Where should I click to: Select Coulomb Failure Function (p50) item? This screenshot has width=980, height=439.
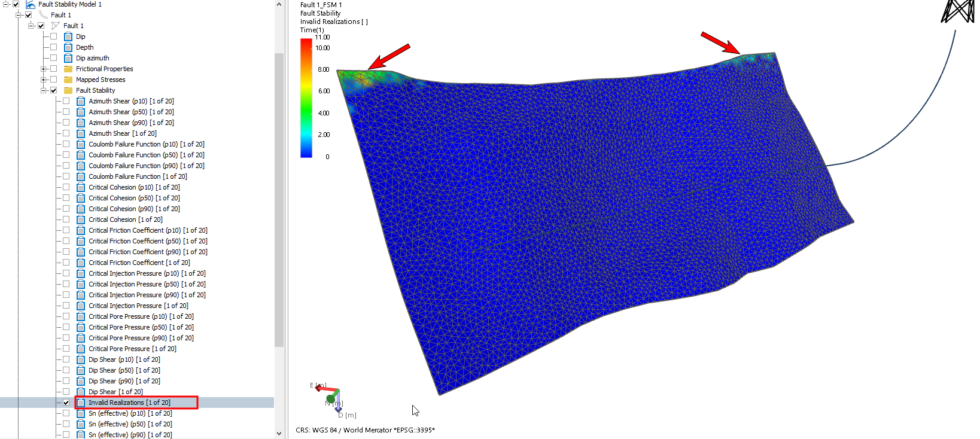146,155
